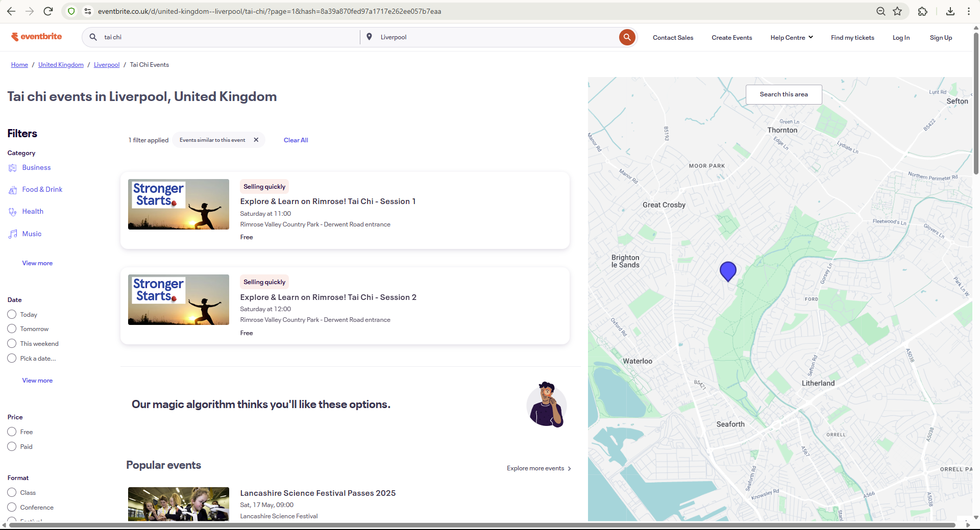Click the 'Clear All' filters link
The image size is (980, 530).
(296, 140)
